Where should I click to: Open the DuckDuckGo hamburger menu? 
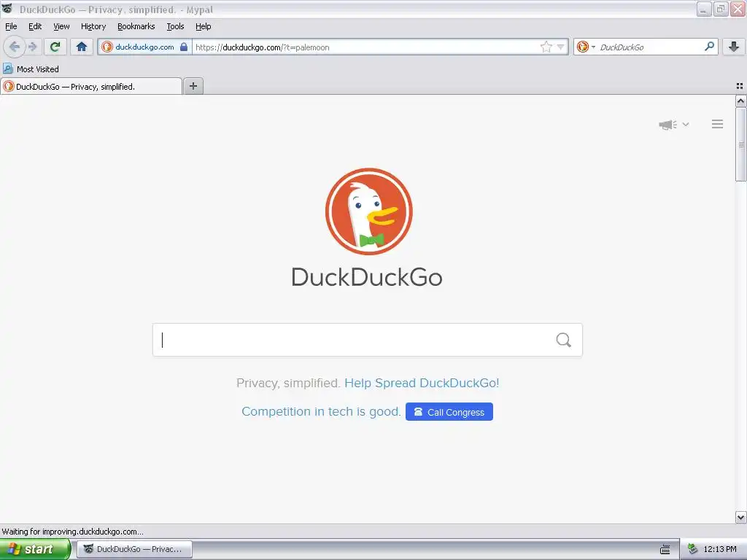click(x=718, y=124)
